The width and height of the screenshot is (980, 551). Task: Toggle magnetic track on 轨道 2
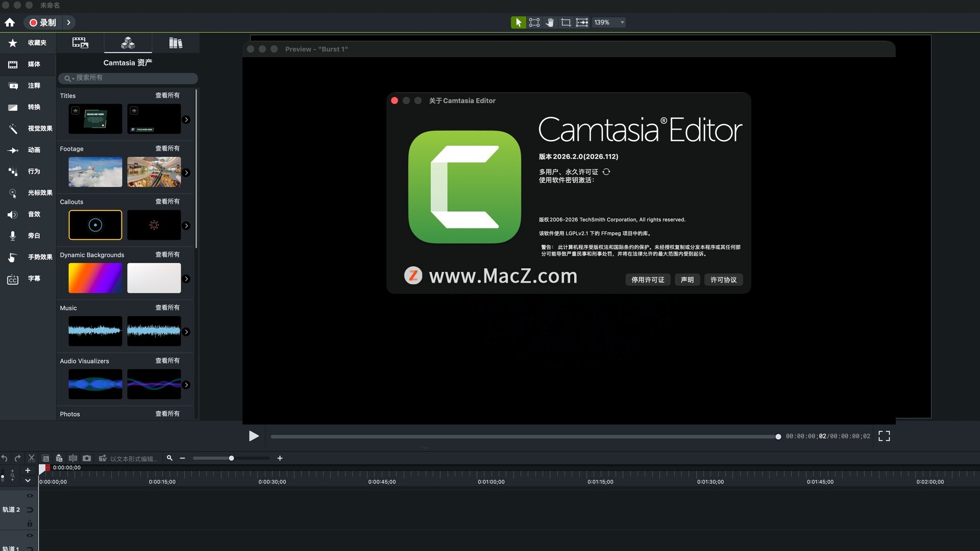tap(30, 510)
